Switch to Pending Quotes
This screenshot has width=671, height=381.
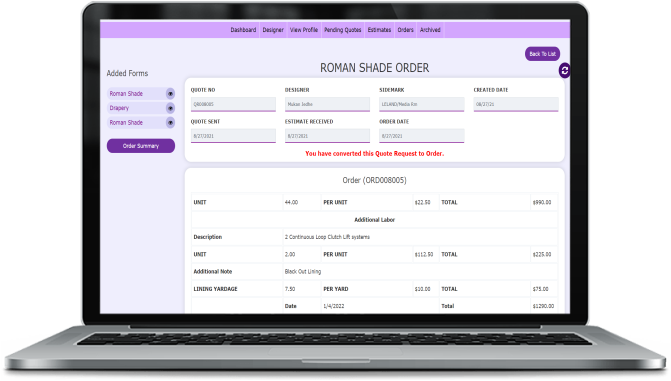343,30
